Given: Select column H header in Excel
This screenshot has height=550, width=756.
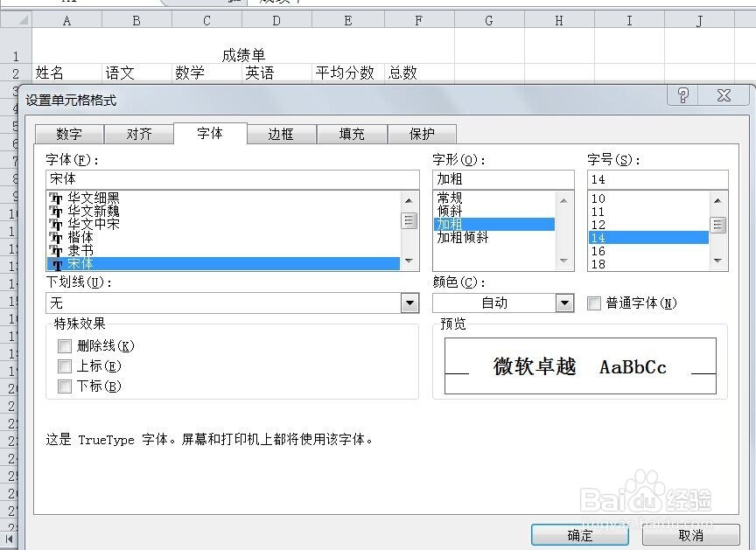Looking at the screenshot, I should point(559,20).
